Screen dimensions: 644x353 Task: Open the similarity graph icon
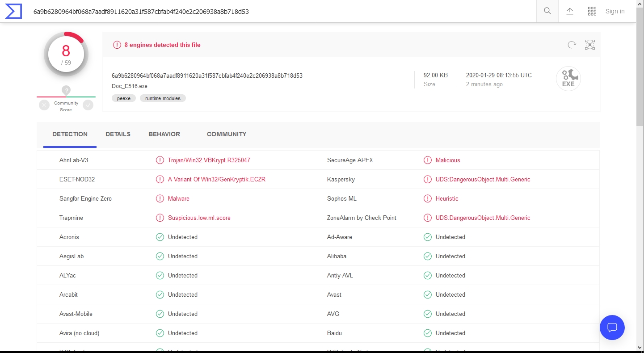[590, 45]
